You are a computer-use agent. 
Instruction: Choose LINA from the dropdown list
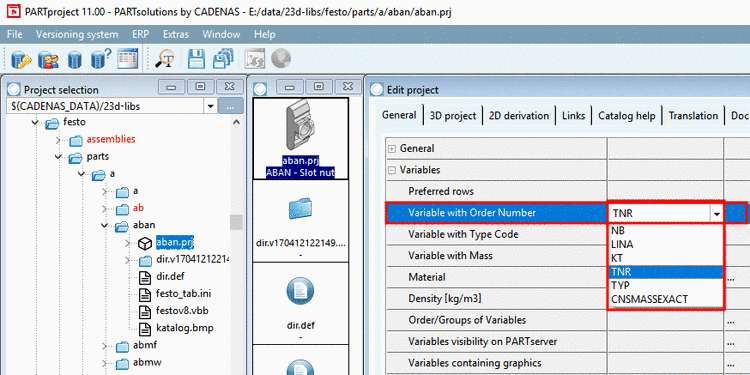click(665, 244)
